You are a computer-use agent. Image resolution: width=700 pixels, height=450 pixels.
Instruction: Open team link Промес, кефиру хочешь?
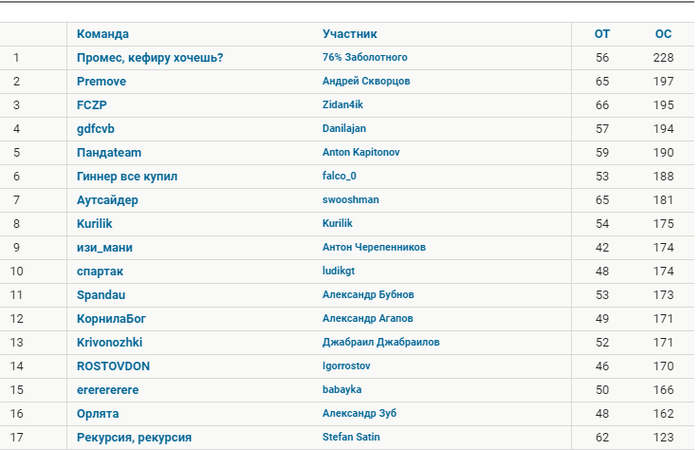(150, 58)
